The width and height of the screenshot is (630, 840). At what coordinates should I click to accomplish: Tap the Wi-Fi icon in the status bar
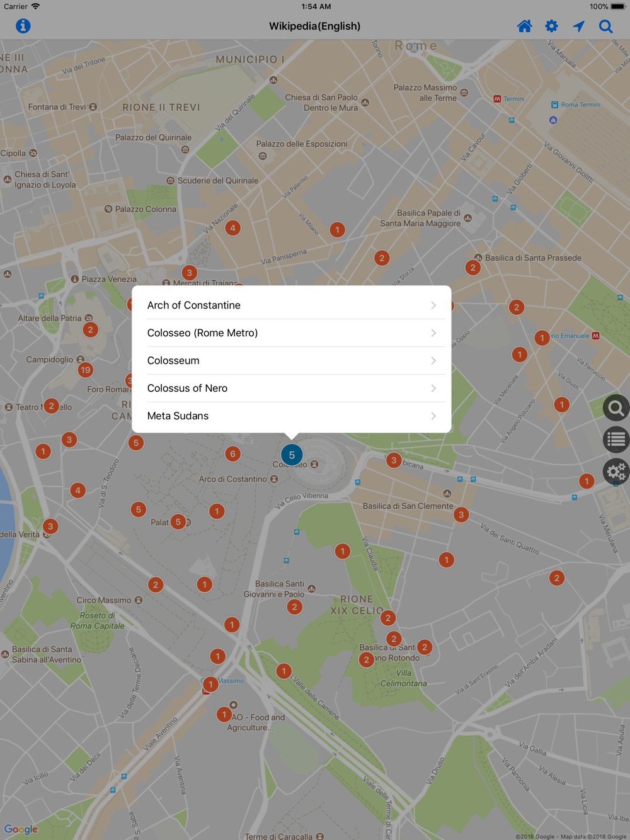tap(36, 6)
